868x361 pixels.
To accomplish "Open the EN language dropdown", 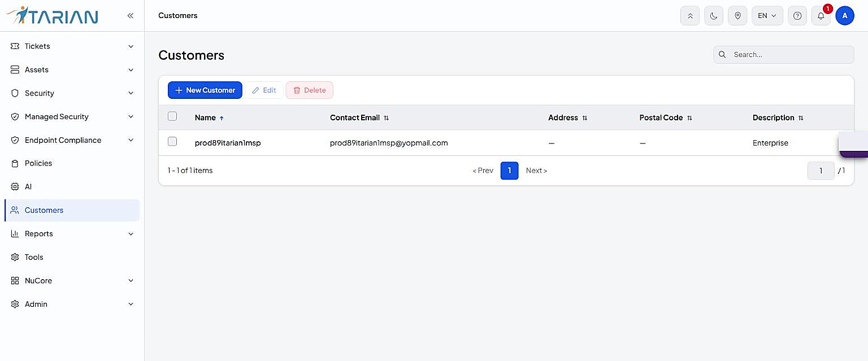I will 767,16.
